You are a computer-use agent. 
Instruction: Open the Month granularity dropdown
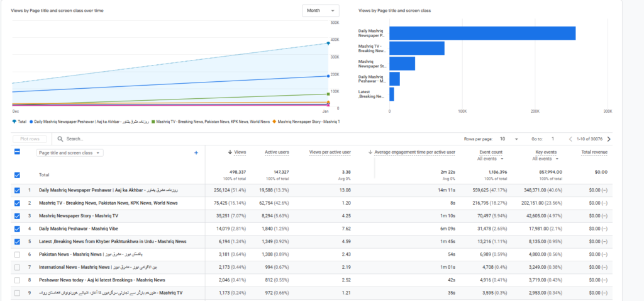pyautogui.click(x=320, y=11)
